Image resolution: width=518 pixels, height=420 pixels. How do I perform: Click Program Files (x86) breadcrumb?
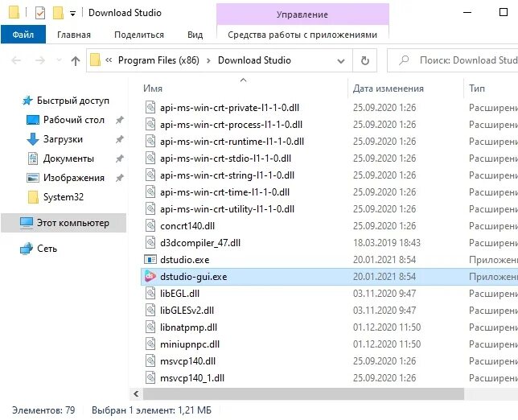[158, 60]
